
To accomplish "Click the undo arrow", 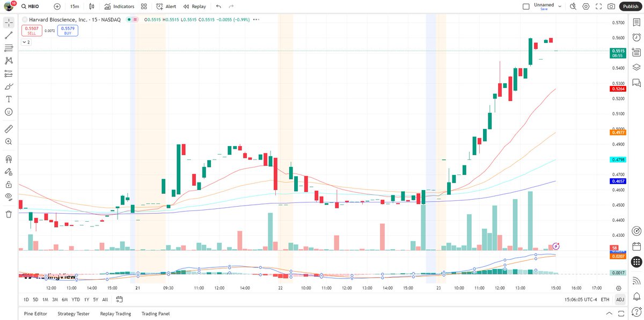I will [218, 6].
